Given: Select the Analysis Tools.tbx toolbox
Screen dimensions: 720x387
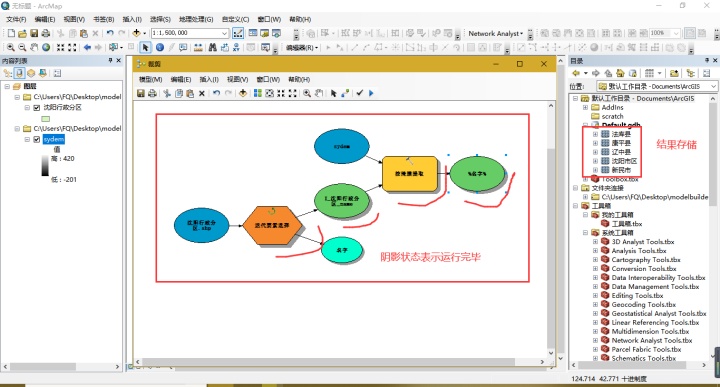Looking at the screenshot, I should [x=639, y=251].
